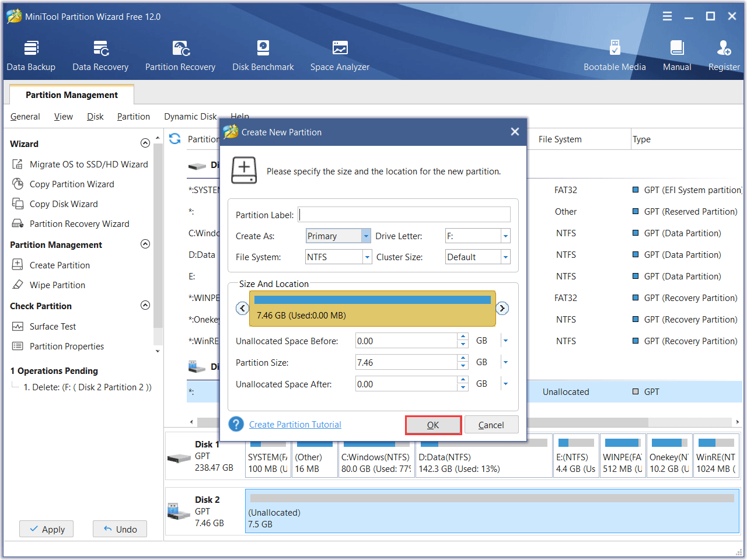Click the Unallocated Space After field
The height and width of the screenshot is (560, 747).
tap(406, 384)
